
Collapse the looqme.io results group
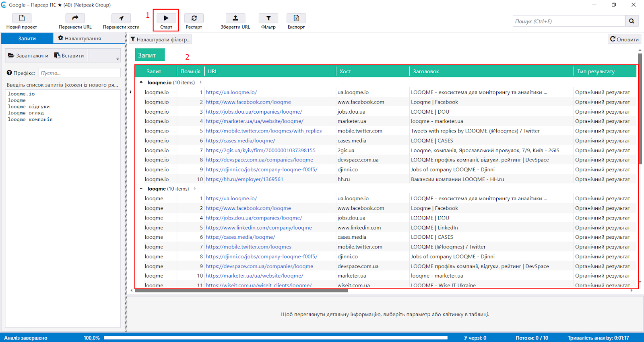point(141,82)
